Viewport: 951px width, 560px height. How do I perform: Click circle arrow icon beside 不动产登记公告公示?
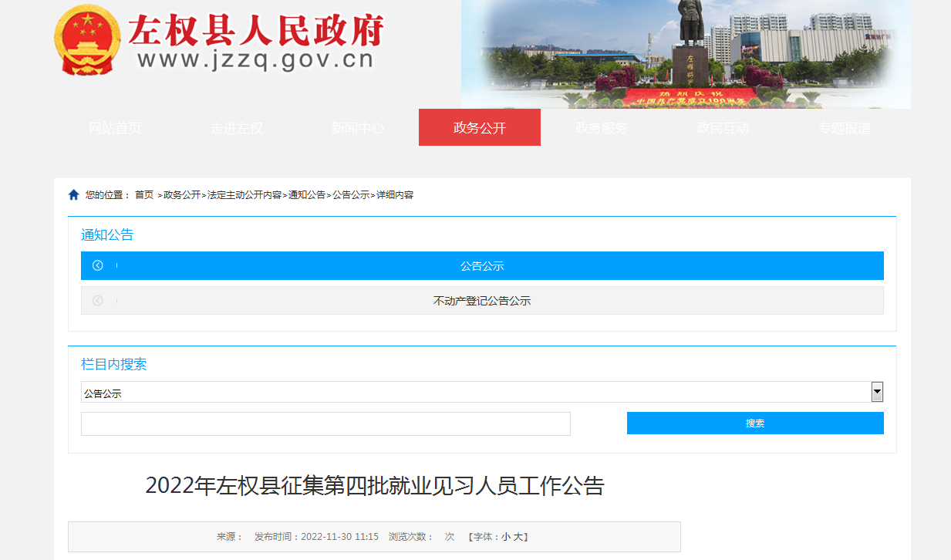coord(98,301)
